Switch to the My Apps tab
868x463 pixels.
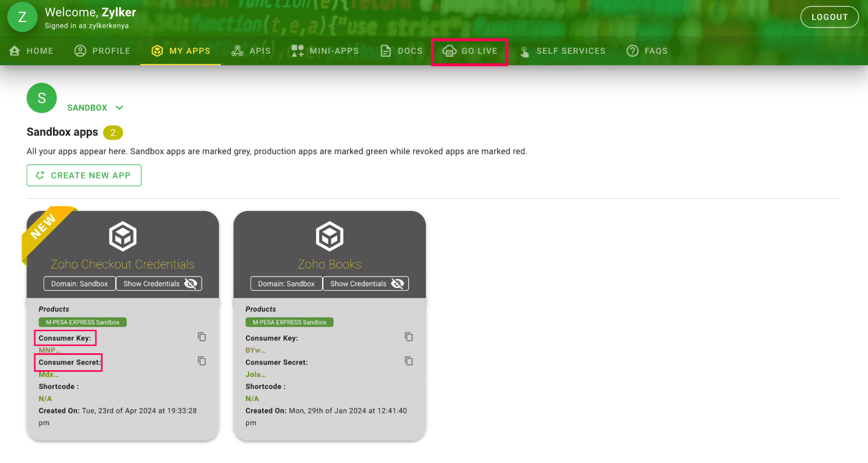(180, 51)
